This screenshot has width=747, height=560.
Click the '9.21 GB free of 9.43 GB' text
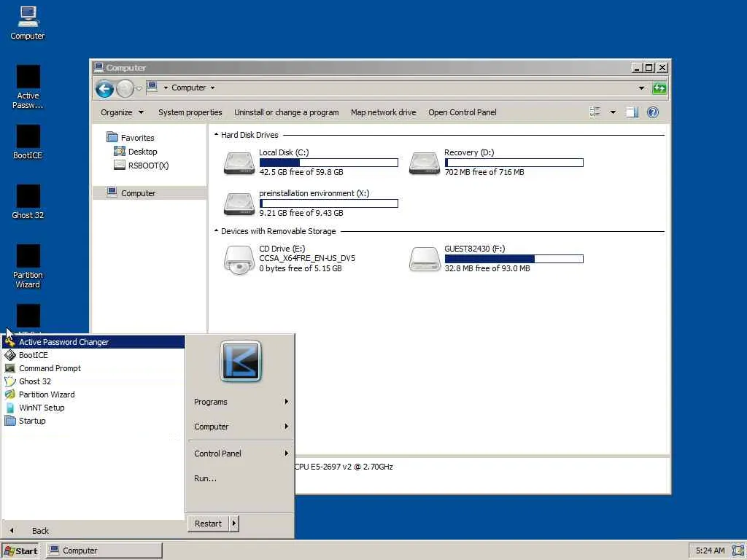301,214
